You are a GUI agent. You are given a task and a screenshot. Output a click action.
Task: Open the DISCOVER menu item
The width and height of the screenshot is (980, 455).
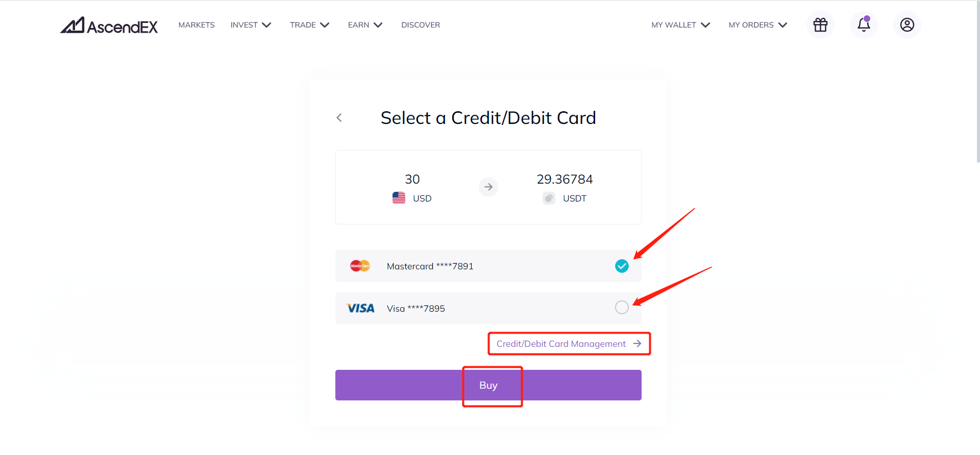(421, 25)
